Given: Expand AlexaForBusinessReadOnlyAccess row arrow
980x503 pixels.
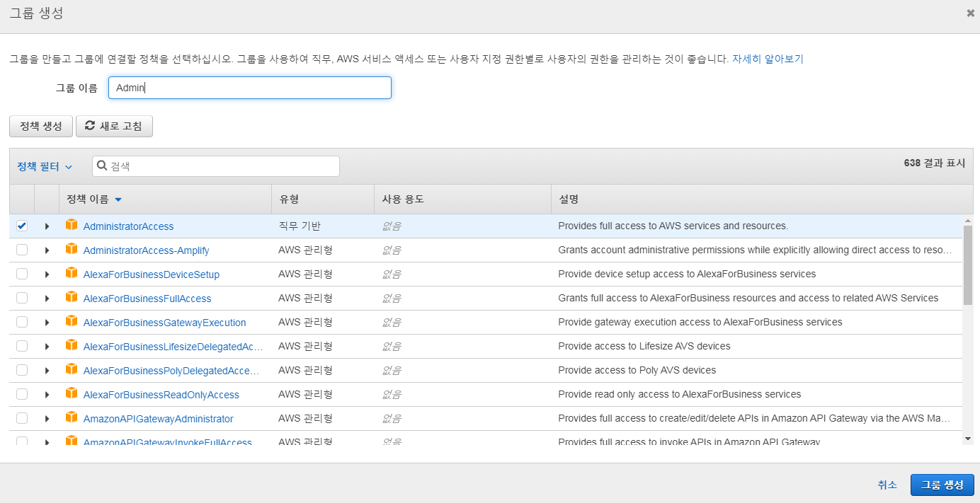Looking at the screenshot, I should click(47, 395).
